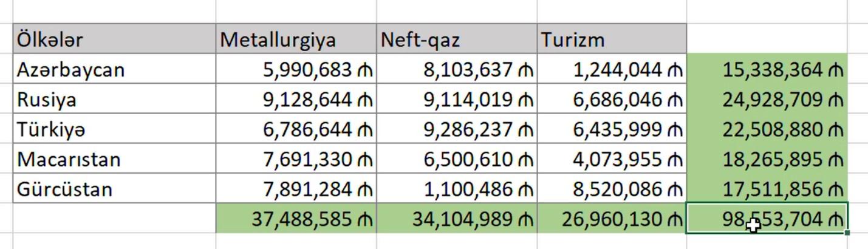The image size is (868, 249).
Task: Click the Macarıstan country cell
Action: click(x=114, y=159)
